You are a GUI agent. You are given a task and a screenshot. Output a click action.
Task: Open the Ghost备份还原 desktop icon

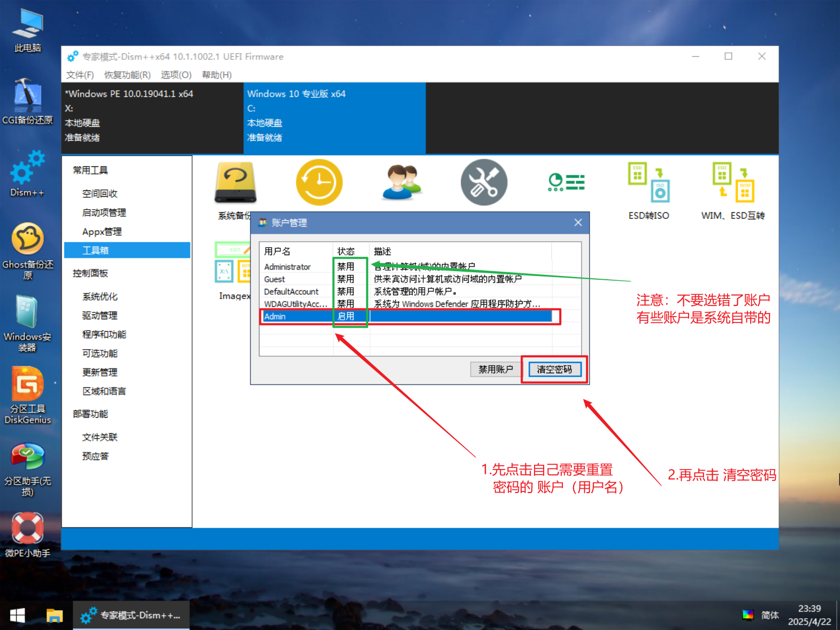(x=27, y=250)
